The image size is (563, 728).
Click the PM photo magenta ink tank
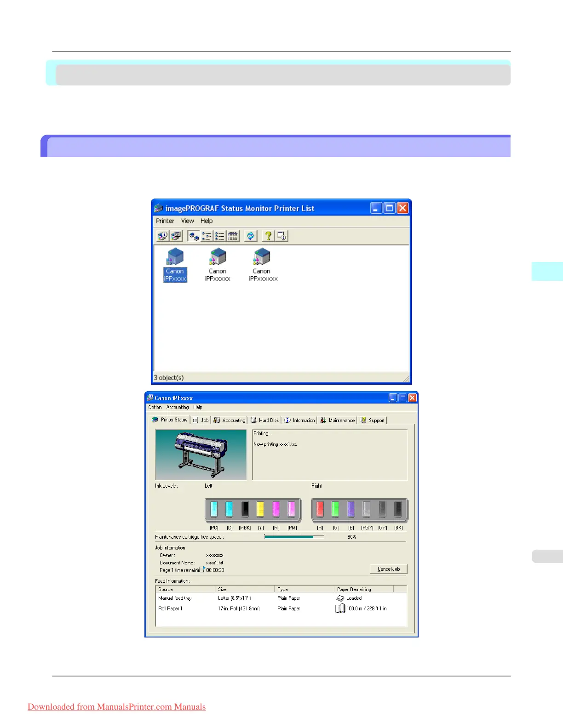[x=292, y=509]
